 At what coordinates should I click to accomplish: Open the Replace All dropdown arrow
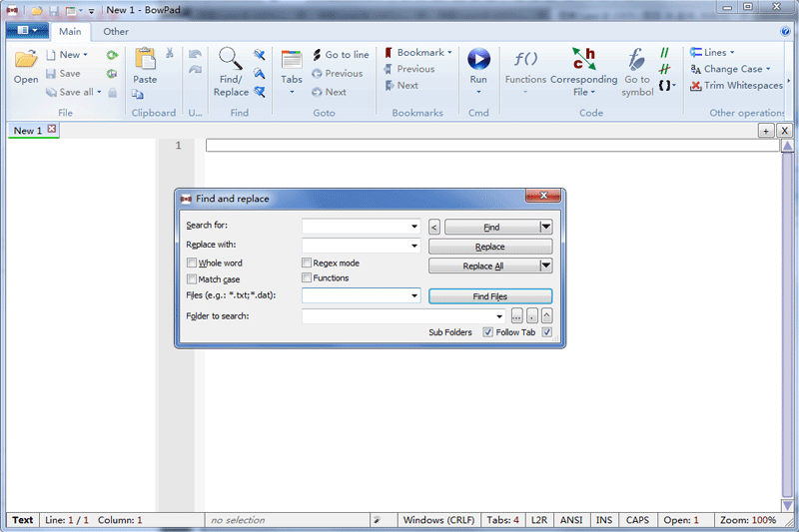(x=545, y=266)
